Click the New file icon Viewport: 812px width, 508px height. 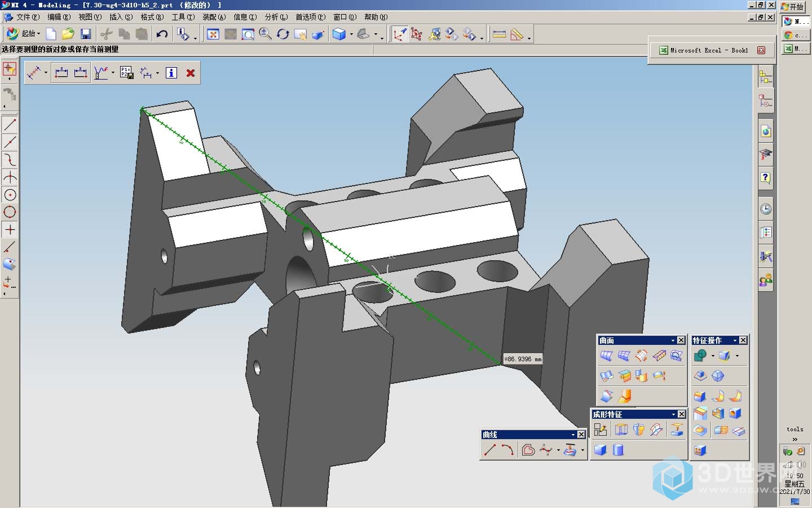(x=51, y=34)
